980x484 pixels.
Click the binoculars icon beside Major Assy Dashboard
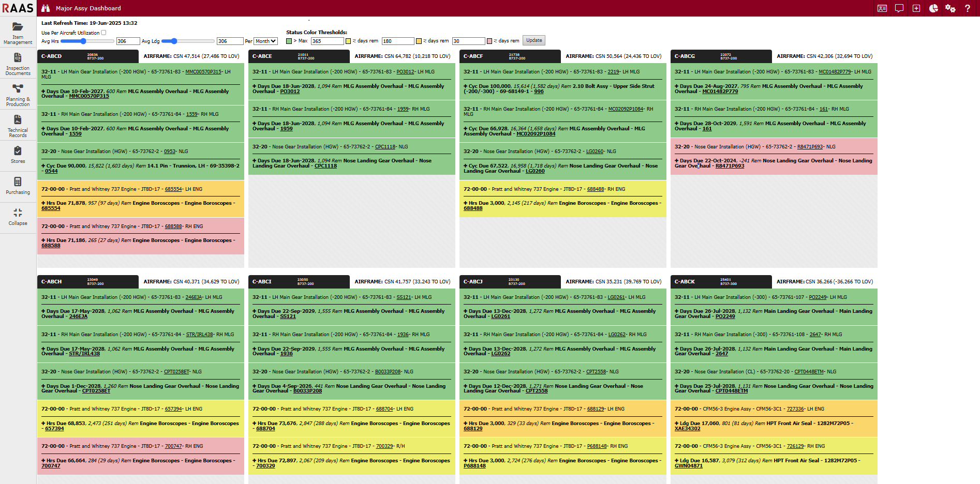[x=46, y=8]
